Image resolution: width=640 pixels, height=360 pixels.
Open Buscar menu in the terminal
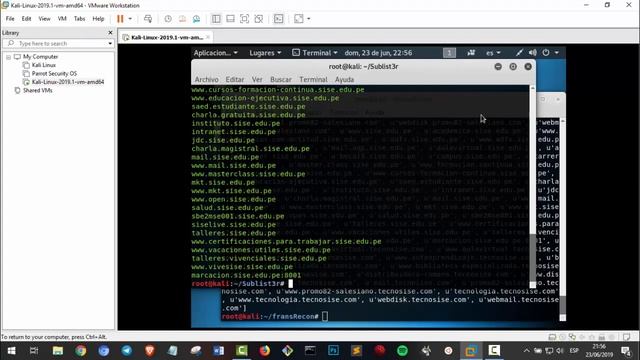coord(281,79)
